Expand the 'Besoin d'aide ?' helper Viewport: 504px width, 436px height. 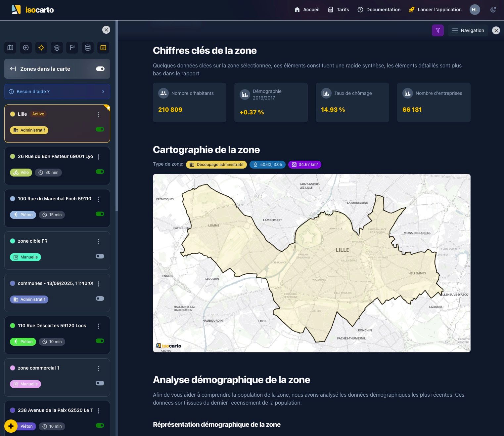[x=57, y=92]
